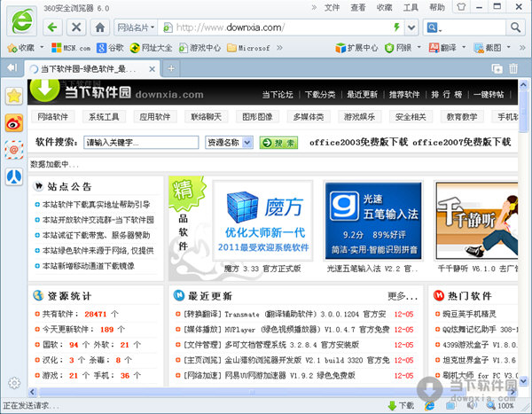Viewport: 532px width, 414px height.
Task: Collapse the sidebar arrow icon
Action: click(12, 67)
